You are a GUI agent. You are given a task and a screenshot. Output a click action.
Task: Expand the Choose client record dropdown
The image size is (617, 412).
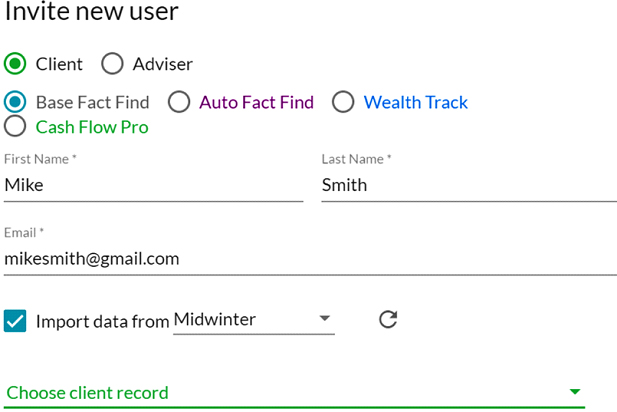click(x=290, y=393)
